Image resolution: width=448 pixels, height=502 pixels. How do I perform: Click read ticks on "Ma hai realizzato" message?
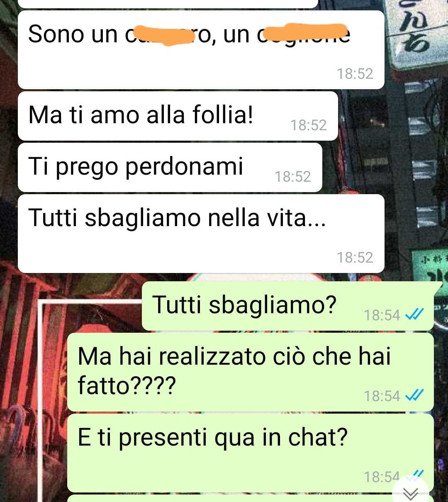414,396
